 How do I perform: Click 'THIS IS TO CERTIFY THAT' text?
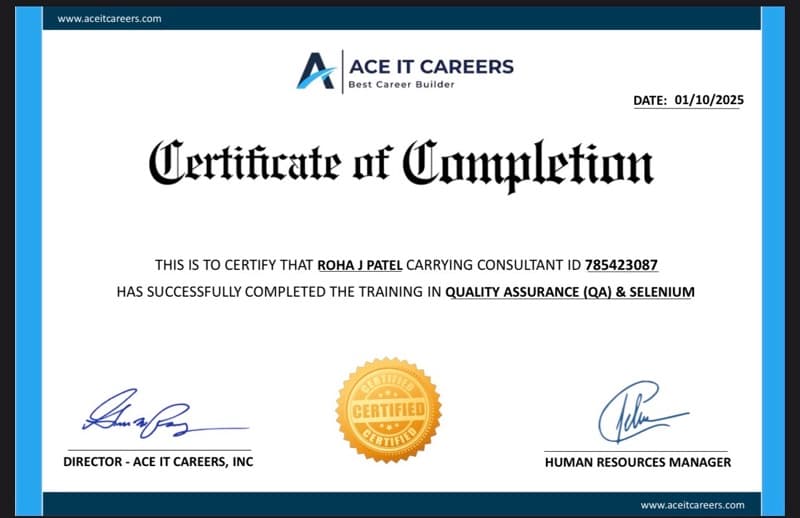234,265
